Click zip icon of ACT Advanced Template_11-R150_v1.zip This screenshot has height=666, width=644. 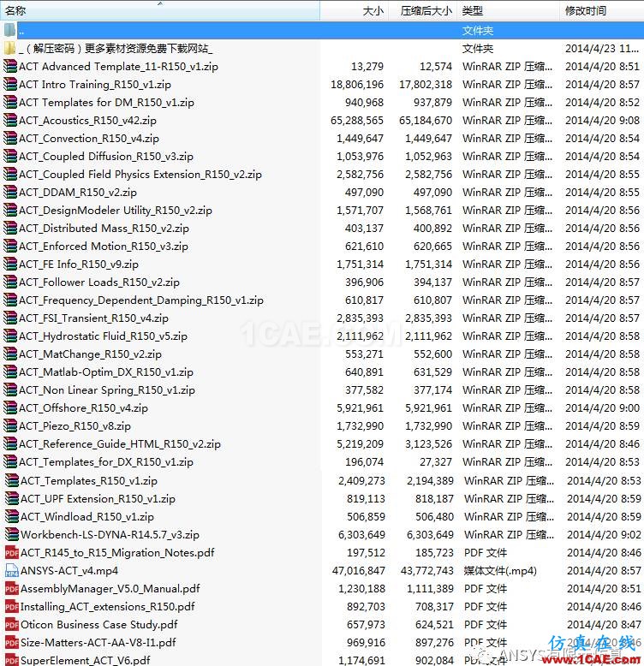10,66
